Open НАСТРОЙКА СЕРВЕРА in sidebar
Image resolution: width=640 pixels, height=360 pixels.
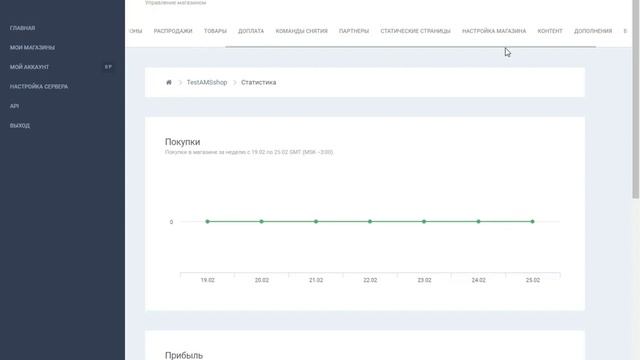coord(39,87)
